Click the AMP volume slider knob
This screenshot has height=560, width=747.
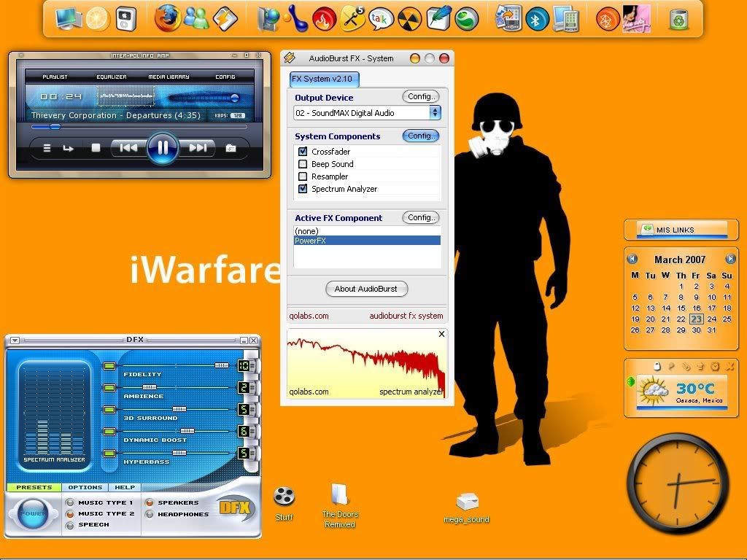234,98
